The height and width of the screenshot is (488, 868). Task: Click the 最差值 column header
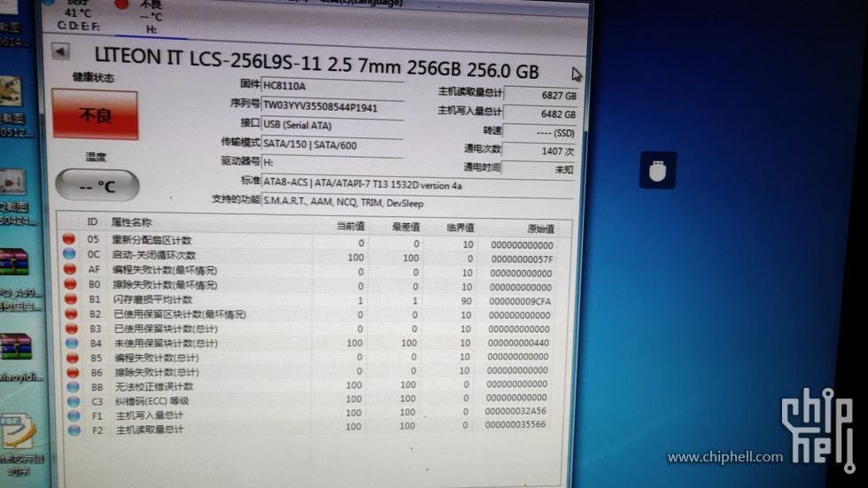pyautogui.click(x=406, y=227)
